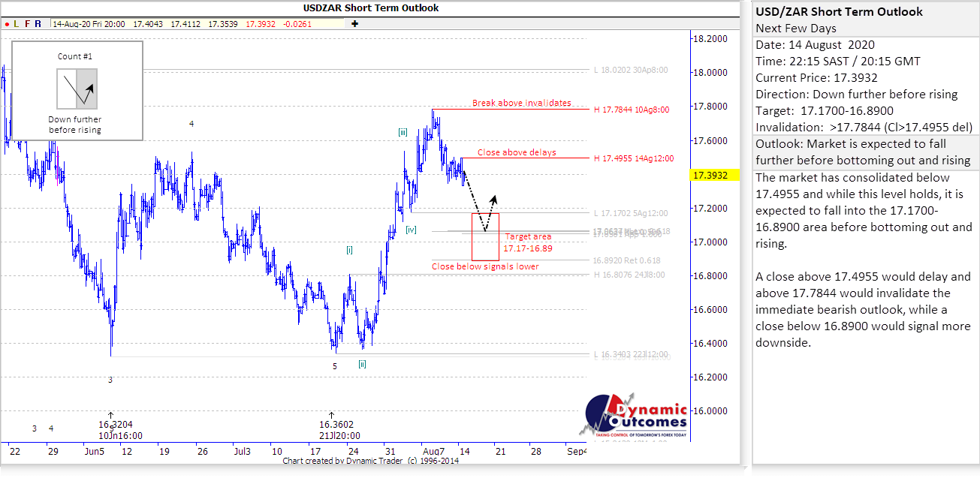Click the 'H 17.7844 10Ag8:00' level label
This screenshot has height=478, width=980.
pyautogui.click(x=631, y=110)
